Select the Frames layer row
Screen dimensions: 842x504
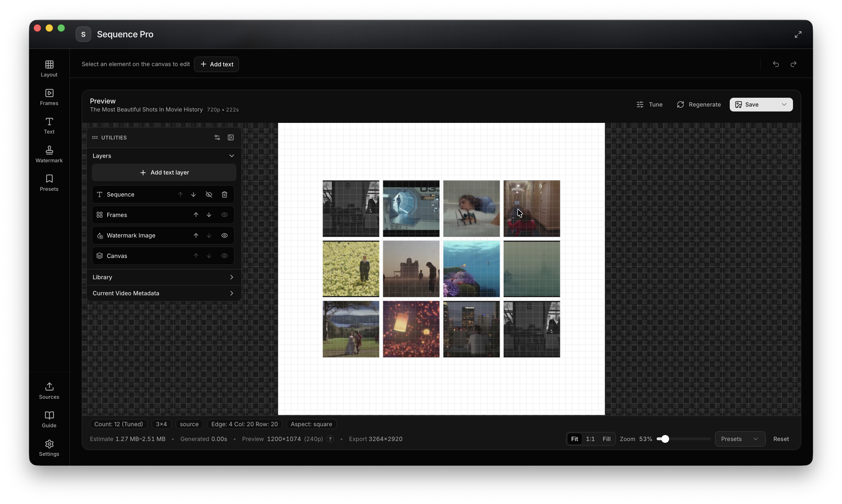163,215
